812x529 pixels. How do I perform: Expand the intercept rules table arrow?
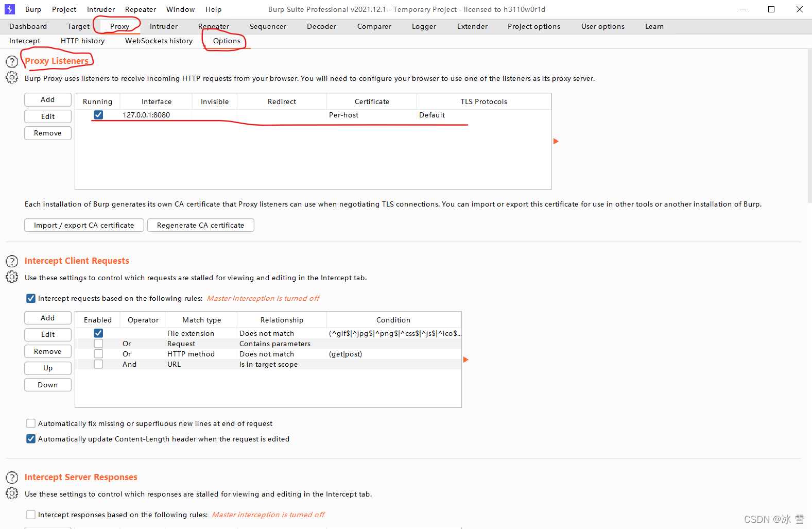[x=465, y=360]
